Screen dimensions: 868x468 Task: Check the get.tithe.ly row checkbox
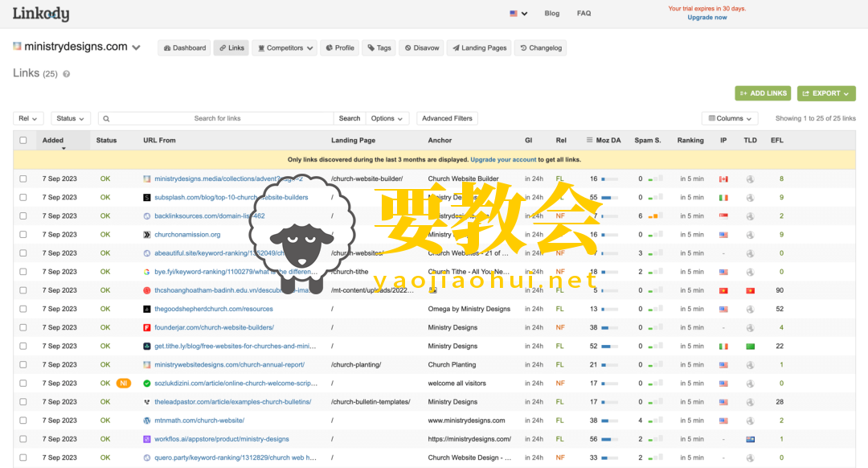tap(23, 346)
